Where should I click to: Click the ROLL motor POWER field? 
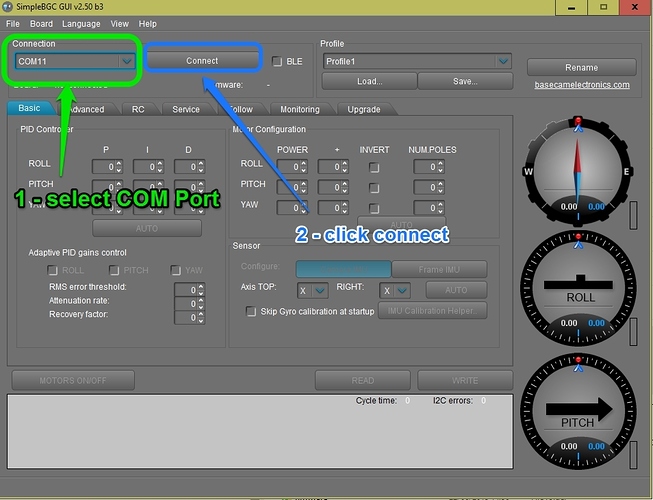click(292, 167)
